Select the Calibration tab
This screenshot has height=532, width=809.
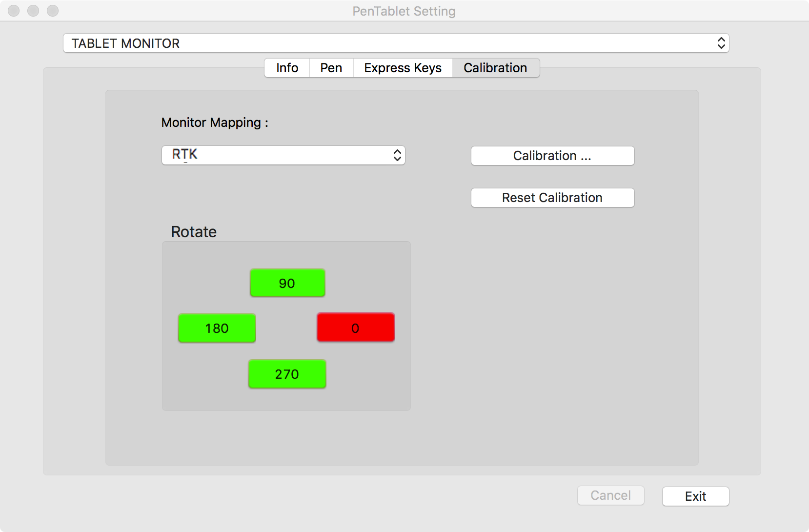495,68
